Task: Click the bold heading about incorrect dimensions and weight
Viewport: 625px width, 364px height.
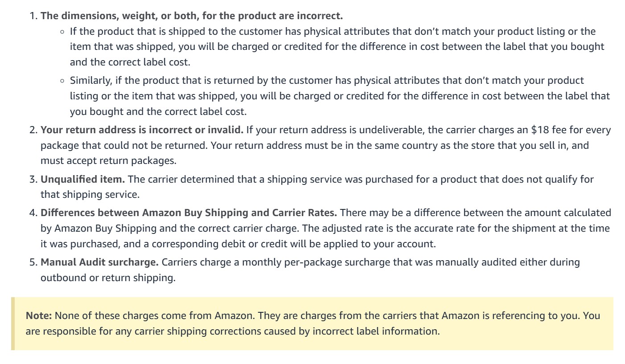Action: 192,16
